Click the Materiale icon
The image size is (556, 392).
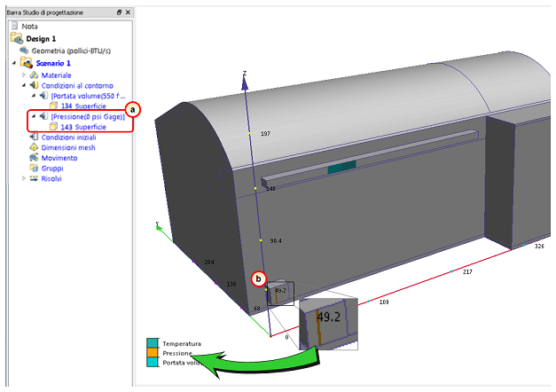[34, 74]
